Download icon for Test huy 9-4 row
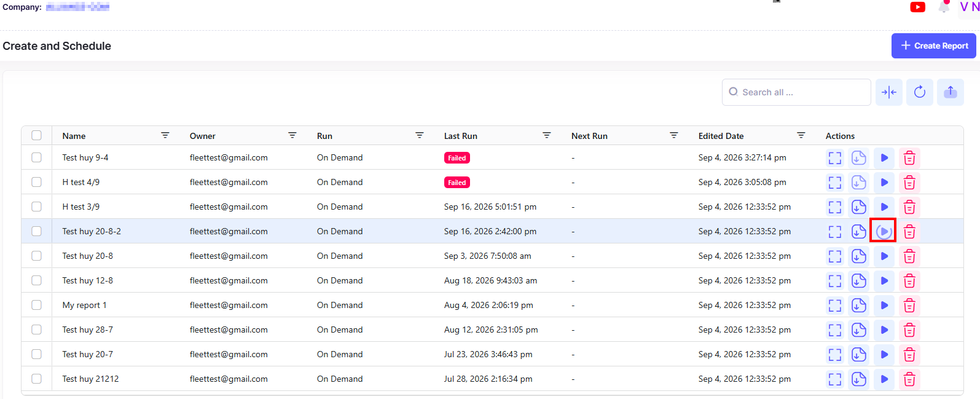Viewport: 980px width, 399px height. (x=859, y=158)
